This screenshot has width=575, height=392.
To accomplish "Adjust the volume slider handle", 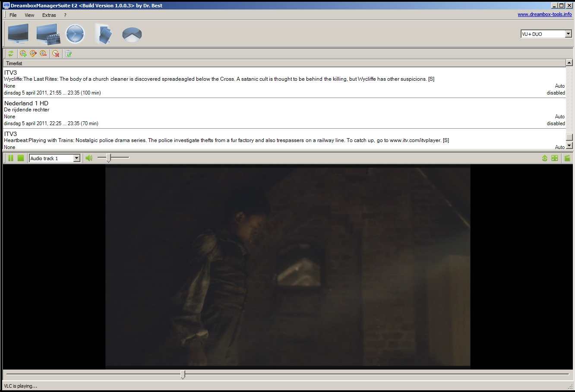I will click(109, 158).
